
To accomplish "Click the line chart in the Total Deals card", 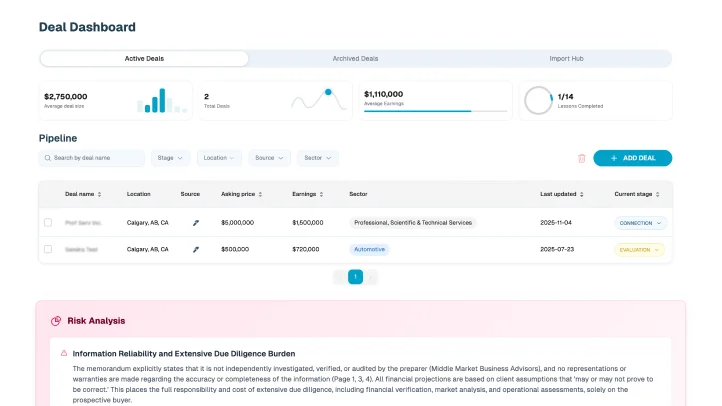I will coord(319,99).
